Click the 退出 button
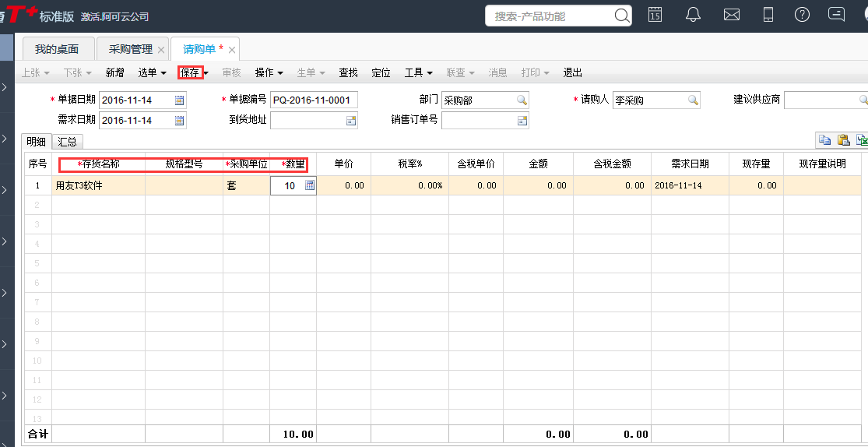Image resolution: width=868 pixels, height=447 pixels. click(x=572, y=72)
